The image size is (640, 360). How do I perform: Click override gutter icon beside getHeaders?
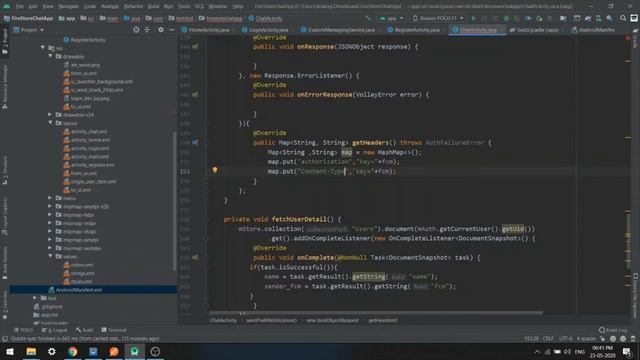tap(195, 142)
